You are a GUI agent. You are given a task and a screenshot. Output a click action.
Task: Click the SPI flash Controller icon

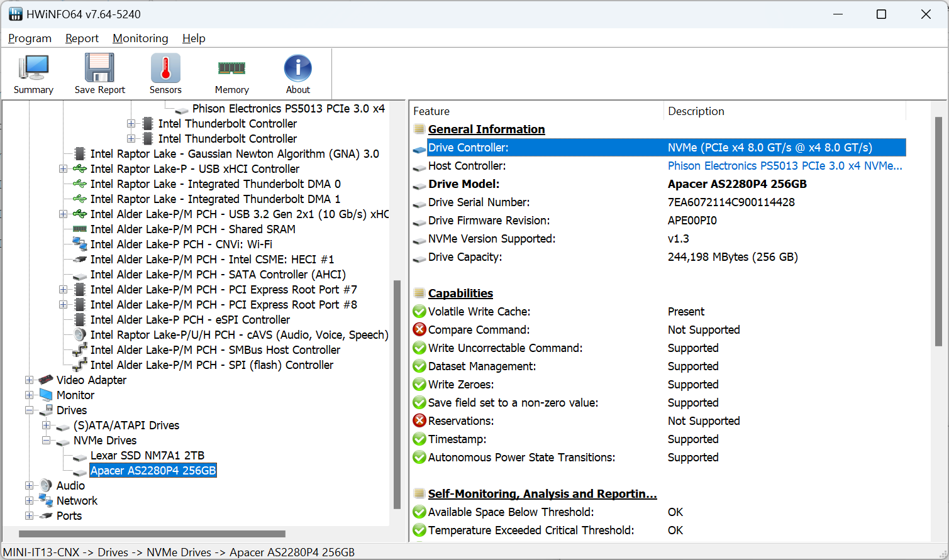point(80,365)
